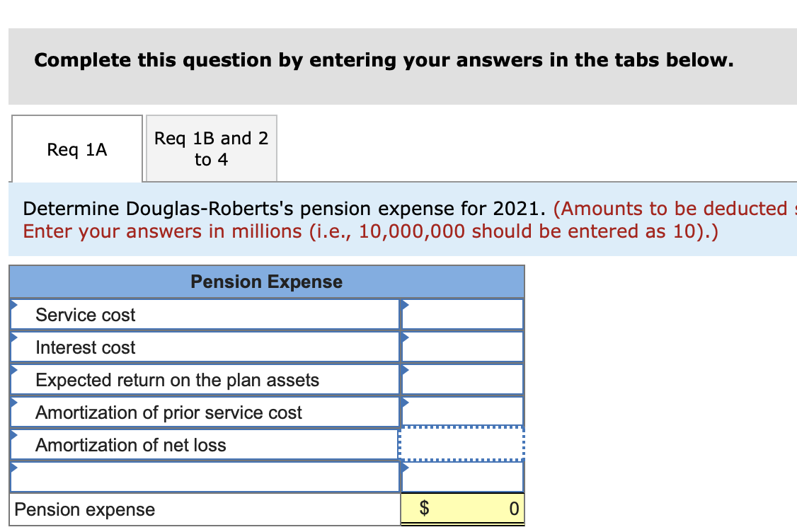Switch to the Req 1B and 2 to 4 tab

[x=210, y=148]
